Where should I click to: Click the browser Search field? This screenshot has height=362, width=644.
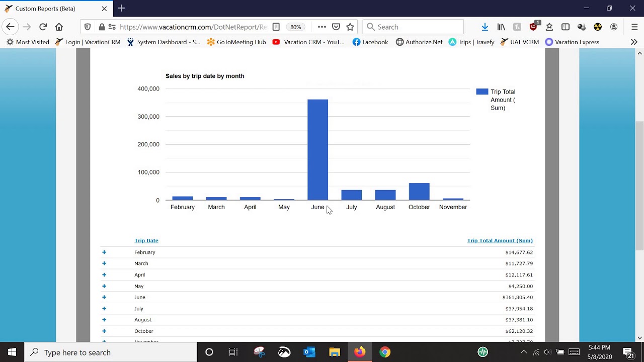coord(413,27)
